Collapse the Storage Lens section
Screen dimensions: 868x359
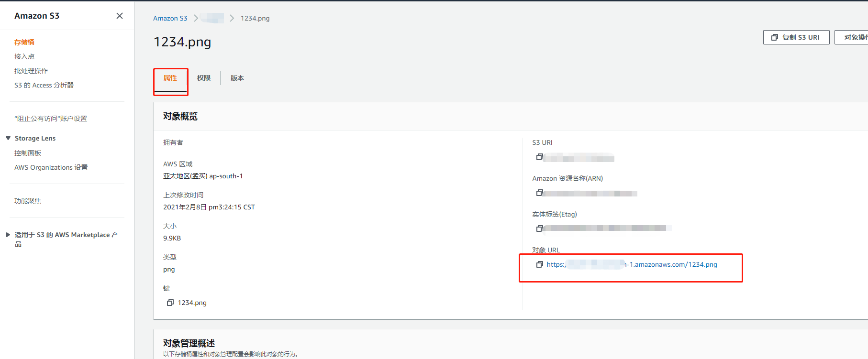click(8, 138)
